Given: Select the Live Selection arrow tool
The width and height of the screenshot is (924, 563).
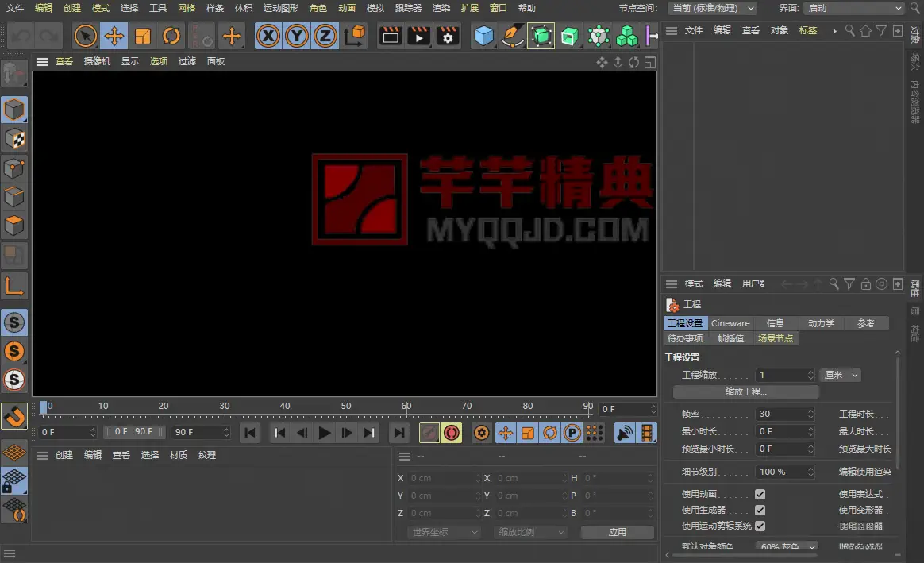Looking at the screenshot, I should (85, 36).
